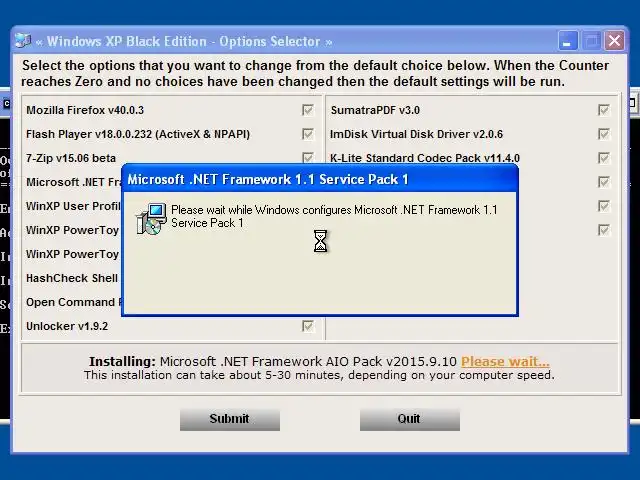
Task: Close the Options Selector window
Action: point(615,41)
